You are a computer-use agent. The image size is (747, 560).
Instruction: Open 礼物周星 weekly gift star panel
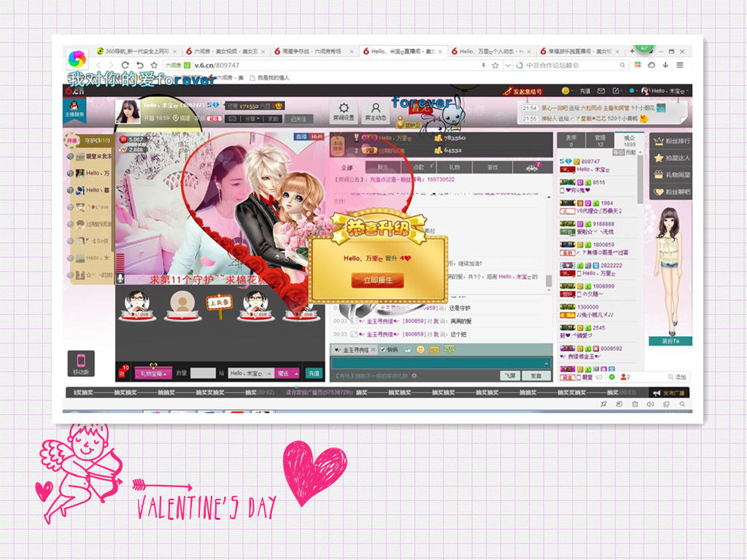[673, 175]
